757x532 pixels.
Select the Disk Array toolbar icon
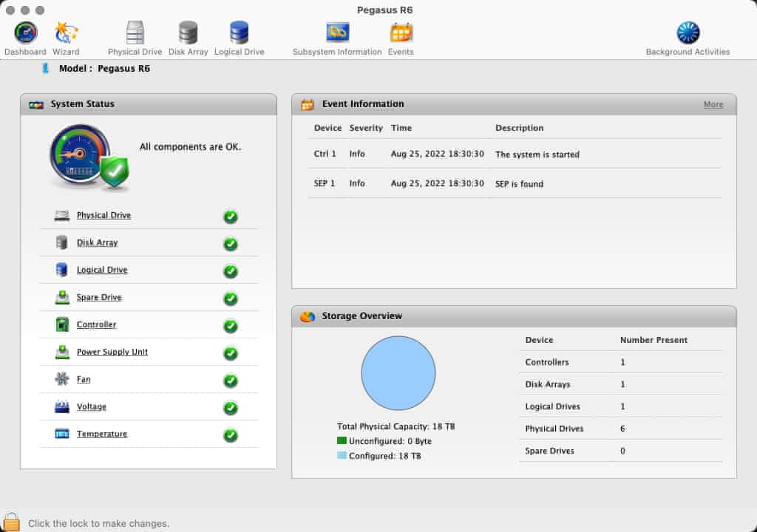click(x=188, y=33)
